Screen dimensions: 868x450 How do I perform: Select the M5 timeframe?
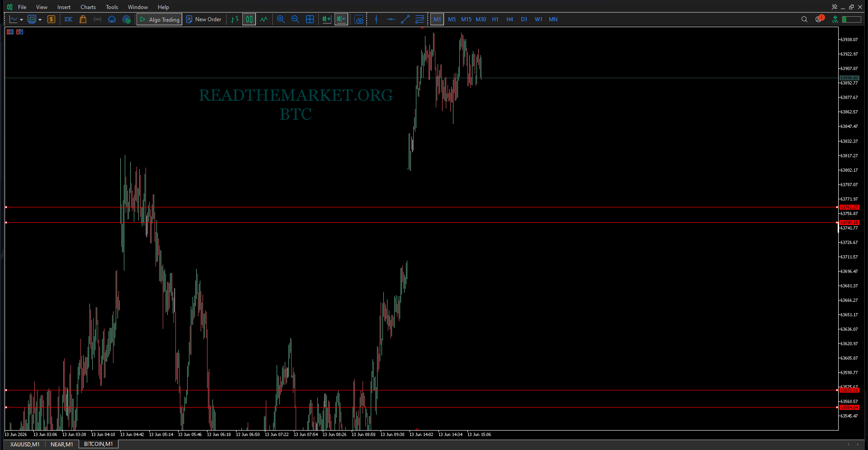pyautogui.click(x=452, y=19)
